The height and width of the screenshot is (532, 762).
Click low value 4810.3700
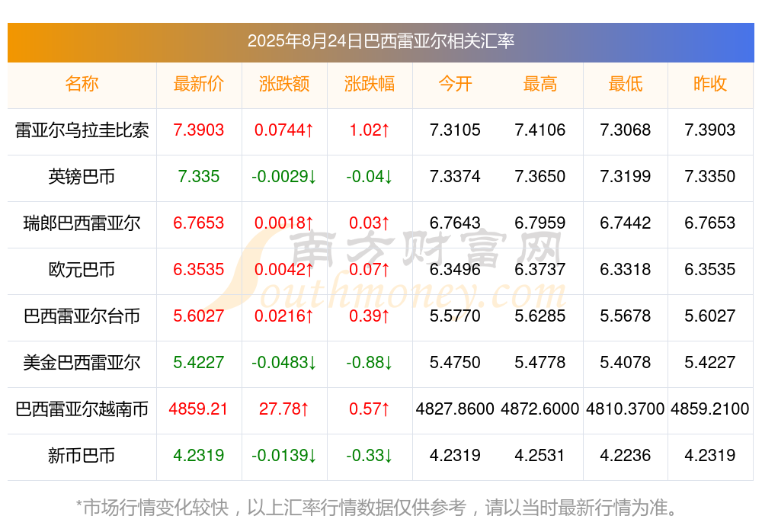point(626,409)
